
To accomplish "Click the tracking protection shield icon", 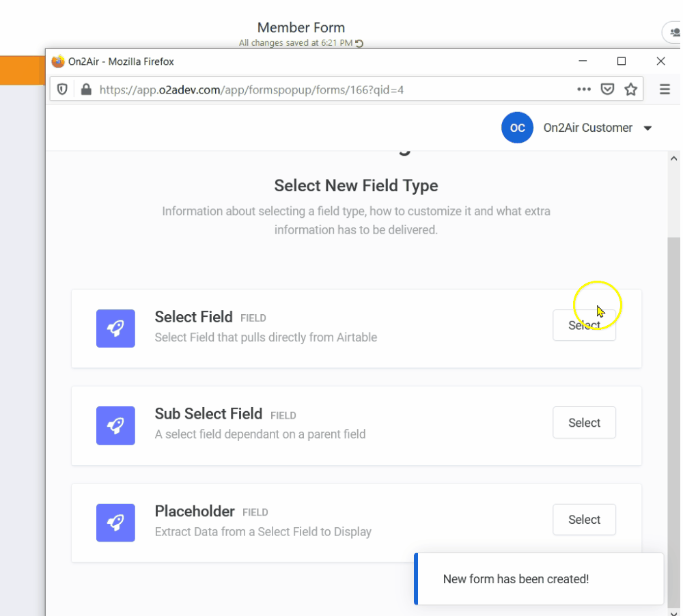I will tap(61, 89).
